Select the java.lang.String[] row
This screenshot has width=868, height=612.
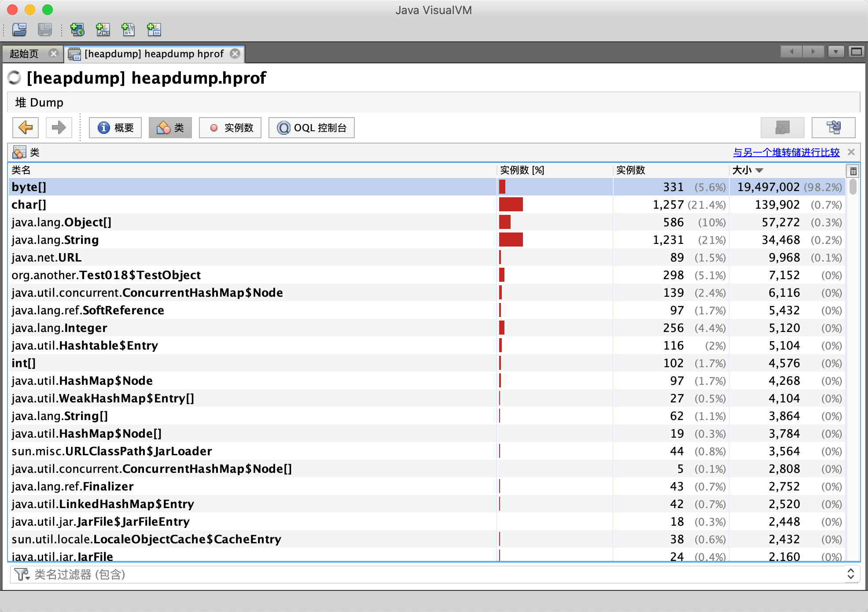427,416
